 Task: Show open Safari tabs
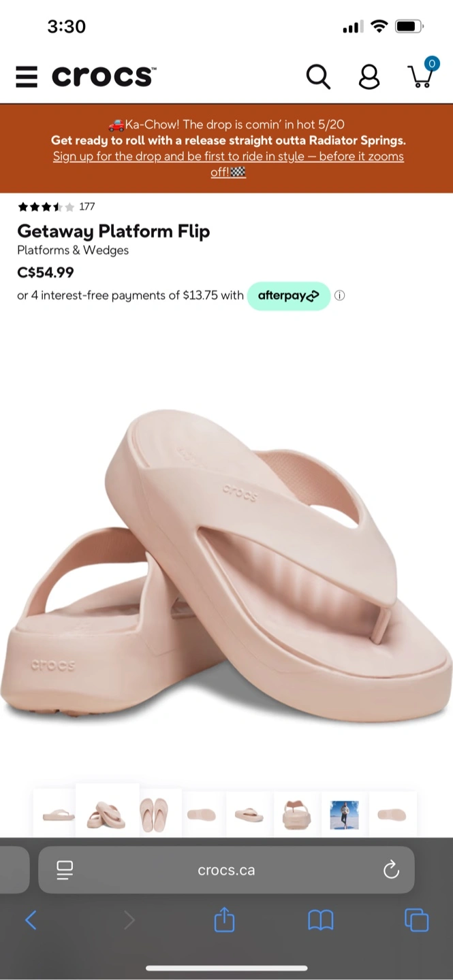pos(416,920)
